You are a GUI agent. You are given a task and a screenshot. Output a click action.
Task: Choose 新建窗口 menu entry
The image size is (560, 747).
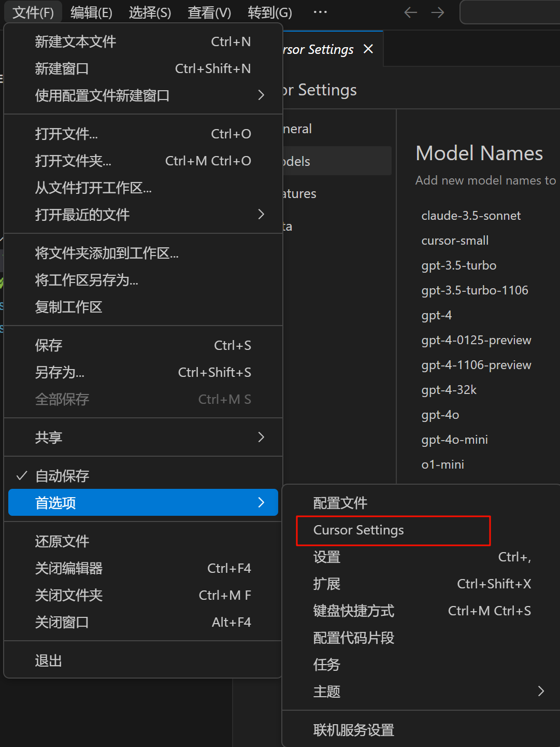pyautogui.click(x=143, y=68)
